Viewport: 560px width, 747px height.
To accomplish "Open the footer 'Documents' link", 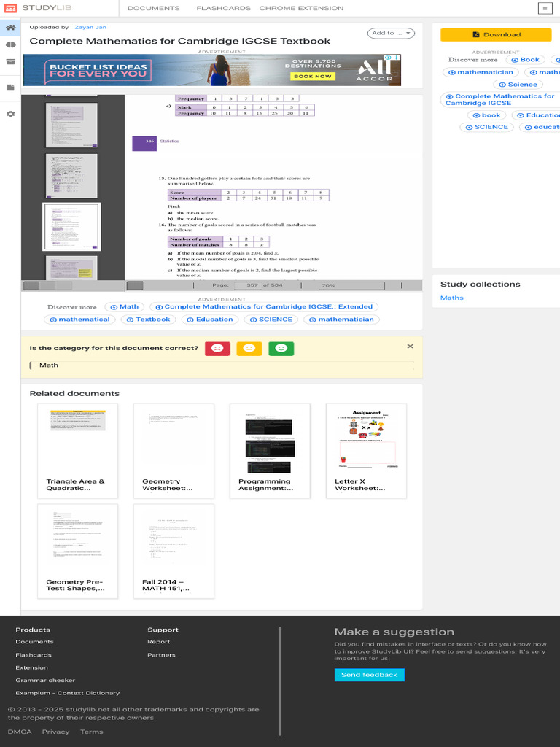I will (x=34, y=642).
